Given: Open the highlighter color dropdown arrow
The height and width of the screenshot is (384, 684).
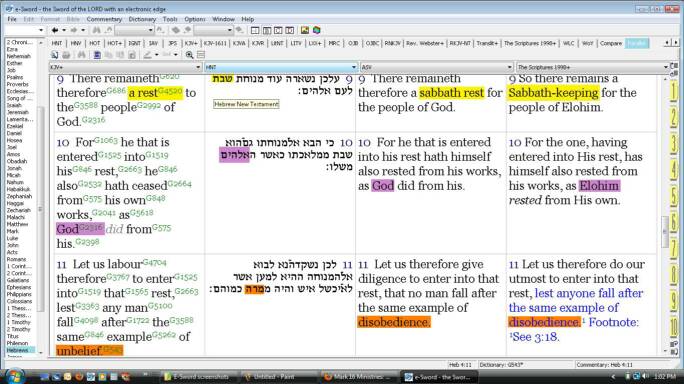Looking at the screenshot, I should (x=156, y=55).
